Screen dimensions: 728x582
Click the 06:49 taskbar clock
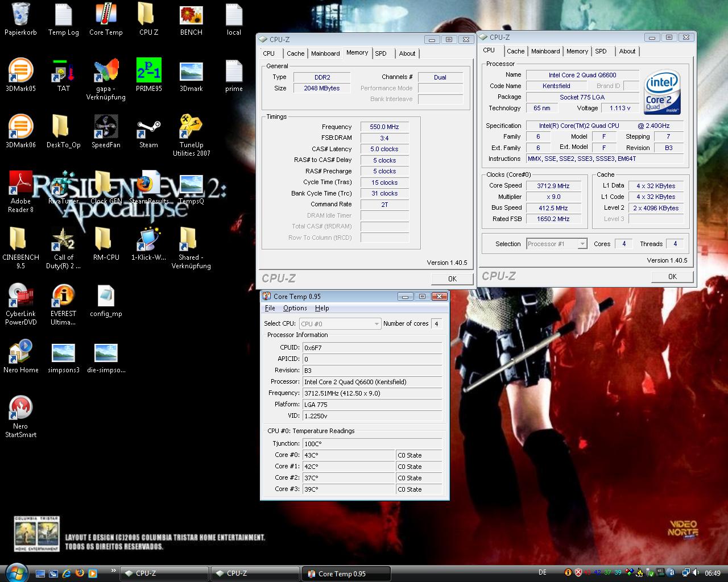click(x=713, y=573)
